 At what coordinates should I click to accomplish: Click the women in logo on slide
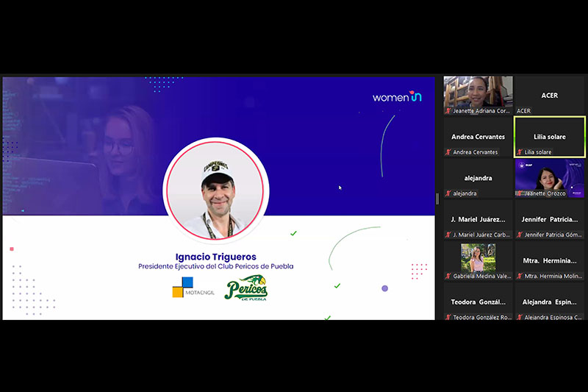pos(397,97)
